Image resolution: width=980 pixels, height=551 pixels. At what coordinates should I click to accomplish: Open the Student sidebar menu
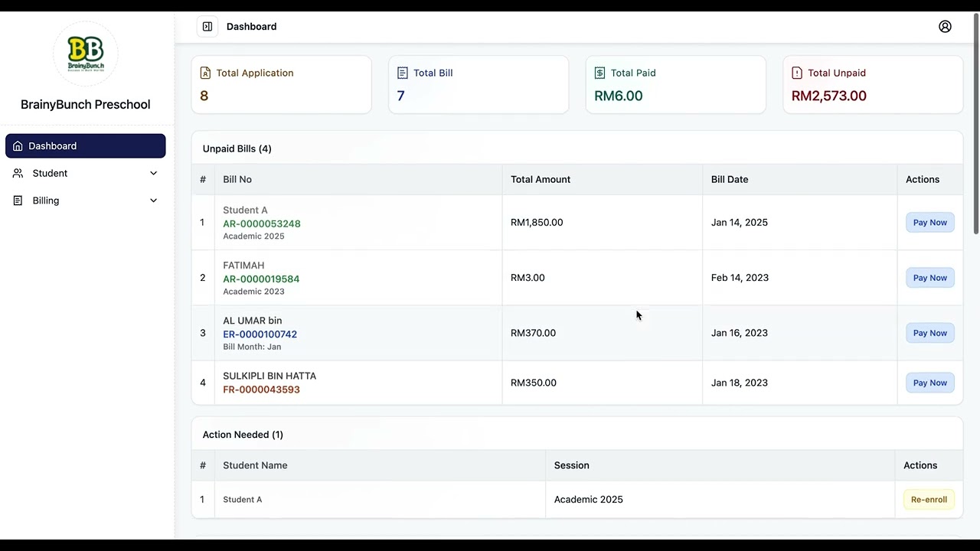[x=86, y=174]
